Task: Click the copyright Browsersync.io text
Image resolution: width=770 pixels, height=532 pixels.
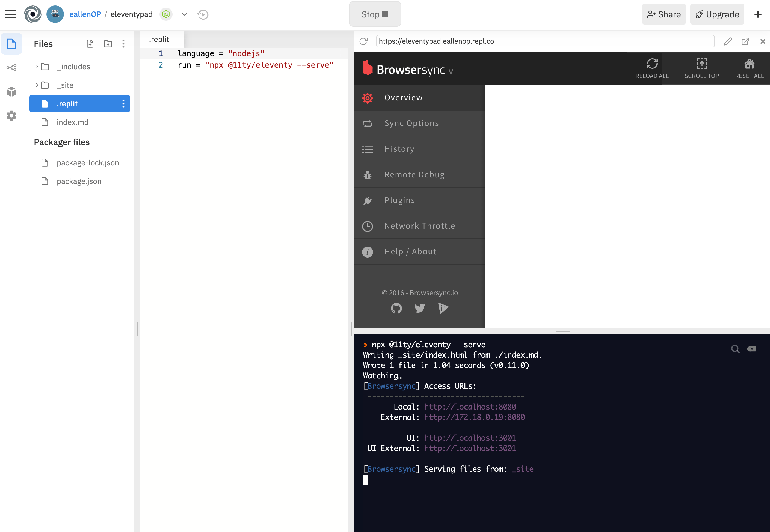Action: [x=420, y=293]
